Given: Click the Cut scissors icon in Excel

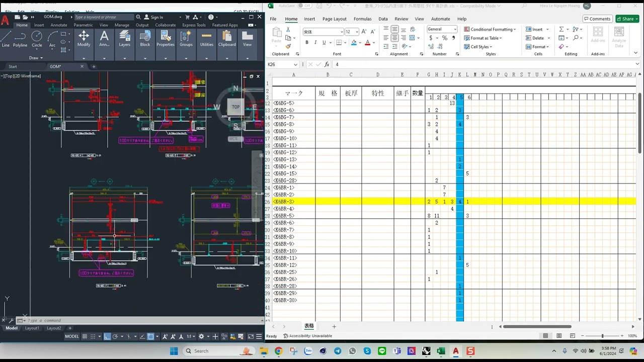Looking at the screenshot, I should (x=288, y=30).
